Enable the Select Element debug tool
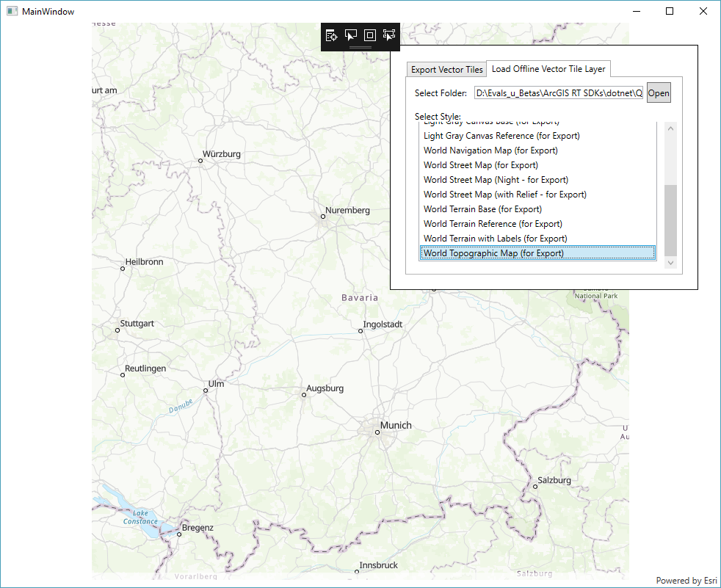 tap(351, 35)
